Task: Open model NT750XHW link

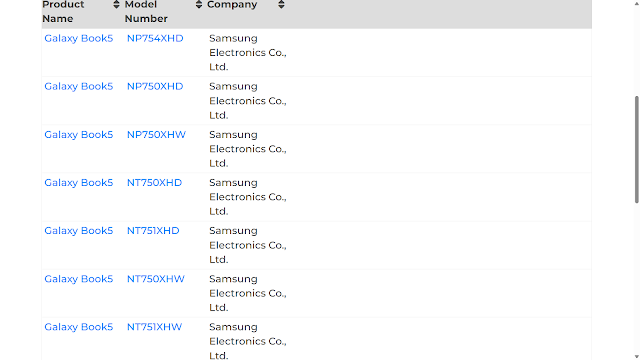Action: point(156,279)
